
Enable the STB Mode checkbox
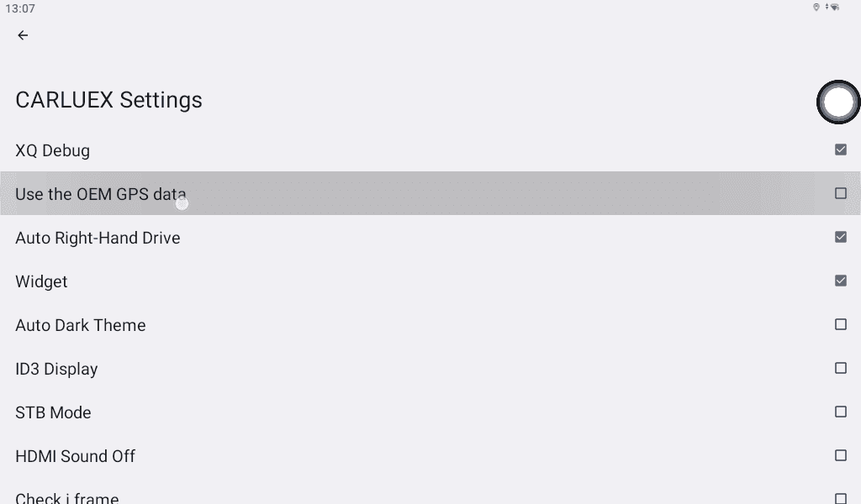840,412
